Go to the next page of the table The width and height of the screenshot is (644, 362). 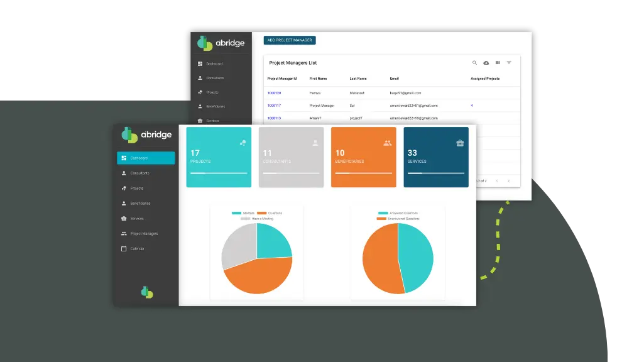(x=508, y=181)
